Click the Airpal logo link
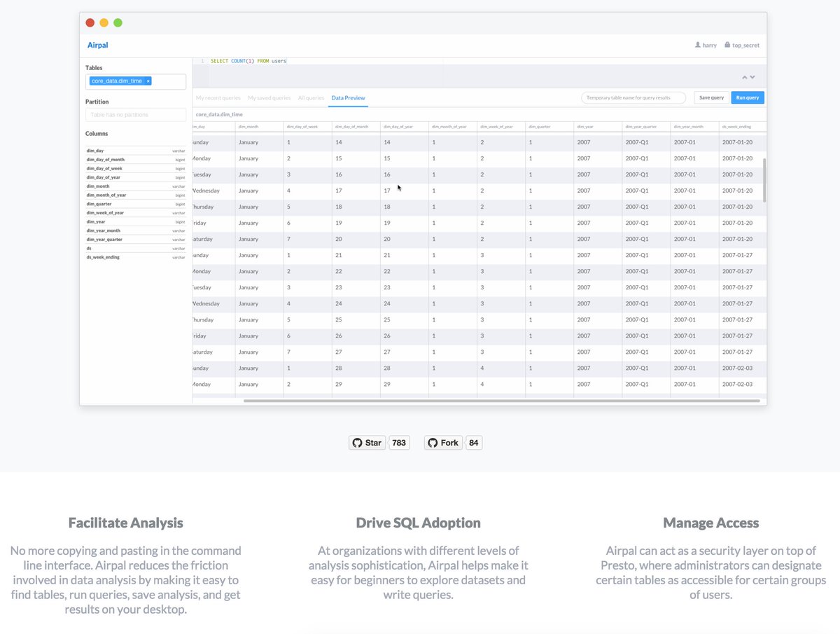840x634 pixels. (97, 46)
